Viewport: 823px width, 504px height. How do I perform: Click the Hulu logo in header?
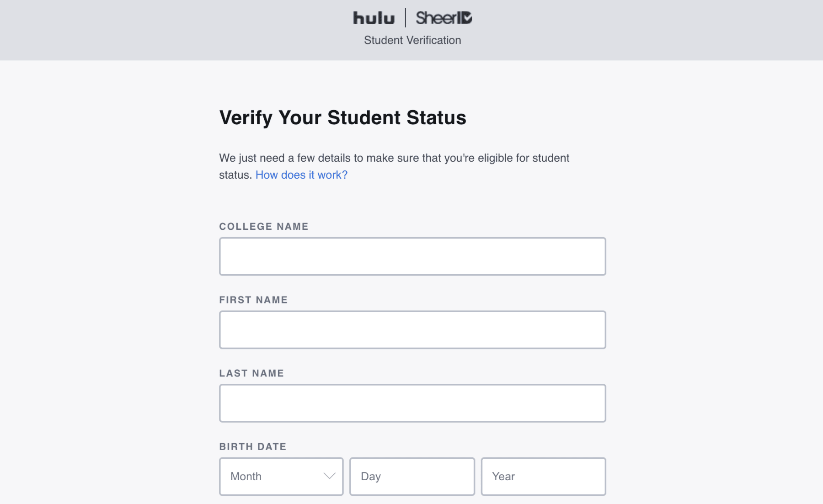tap(374, 18)
